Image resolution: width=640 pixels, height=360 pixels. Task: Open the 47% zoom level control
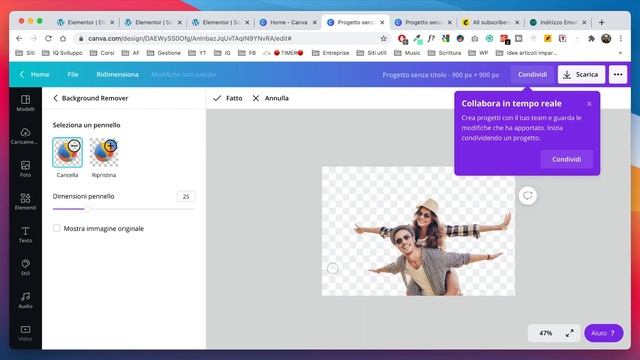click(545, 333)
